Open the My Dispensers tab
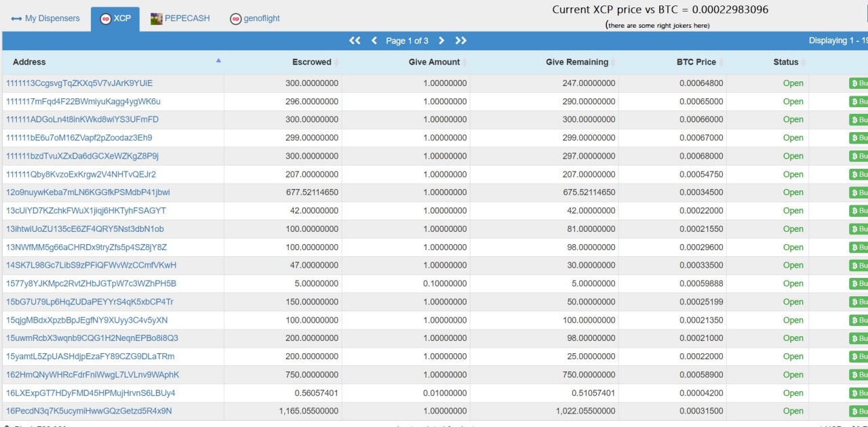868x427 pixels. pyautogui.click(x=45, y=18)
